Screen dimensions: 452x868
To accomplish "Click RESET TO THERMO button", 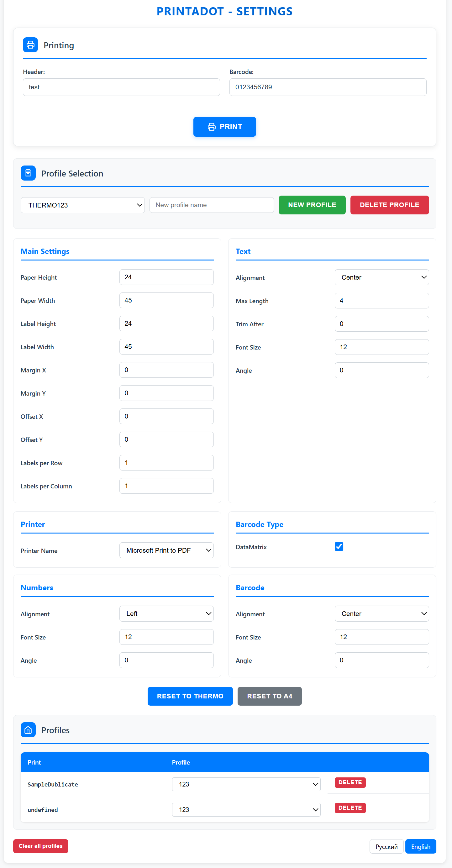I will coord(190,696).
